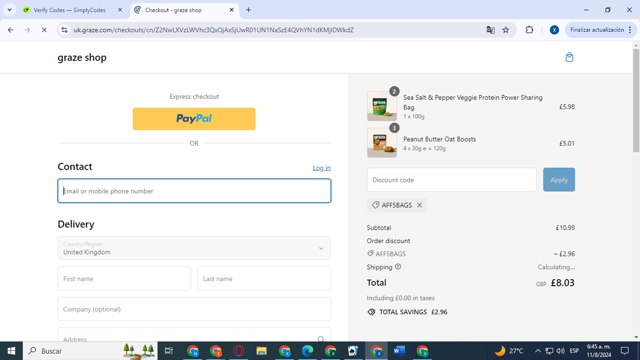Click the address bar URL
Viewport: 640px width, 360px height.
coord(213,30)
